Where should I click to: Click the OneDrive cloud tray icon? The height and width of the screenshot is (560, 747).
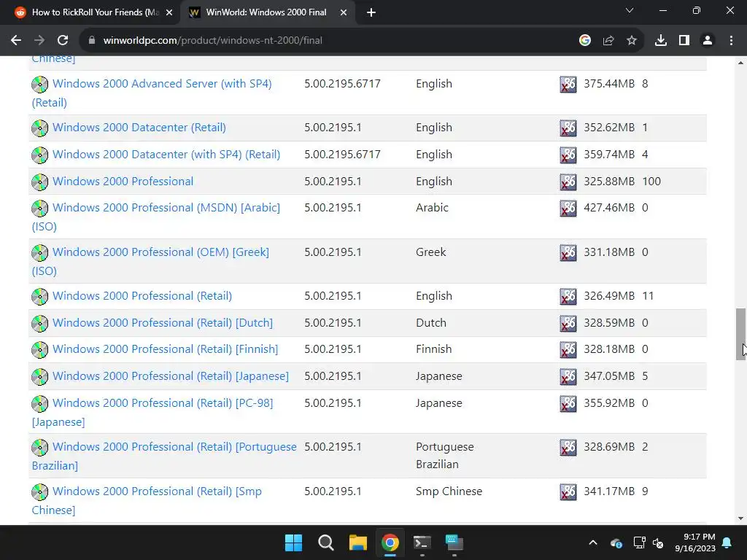click(x=616, y=542)
